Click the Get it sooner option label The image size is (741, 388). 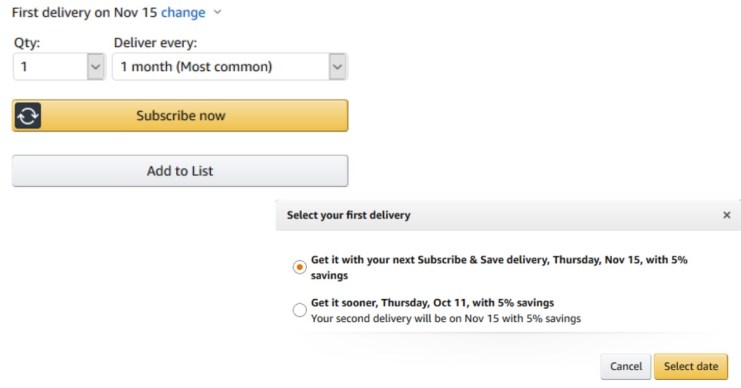432,302
